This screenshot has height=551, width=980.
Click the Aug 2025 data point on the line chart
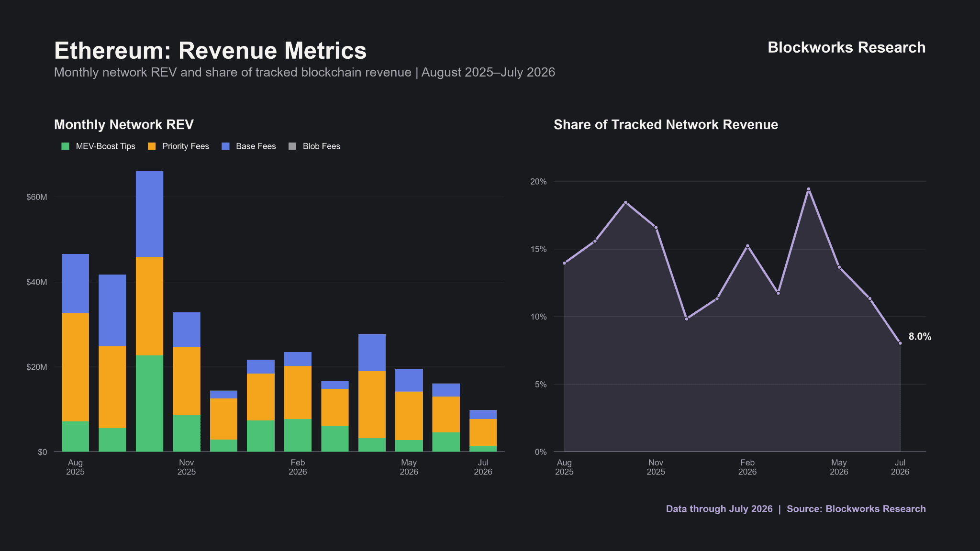564,263
